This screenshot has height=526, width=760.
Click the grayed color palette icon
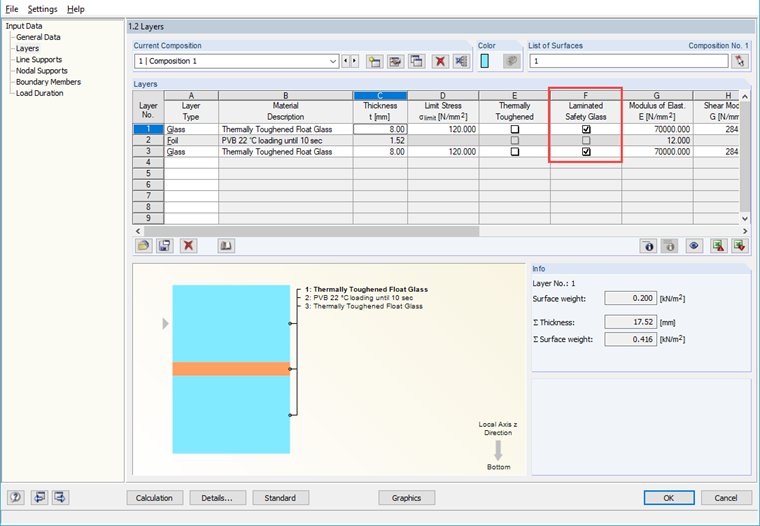coord(511,61)
